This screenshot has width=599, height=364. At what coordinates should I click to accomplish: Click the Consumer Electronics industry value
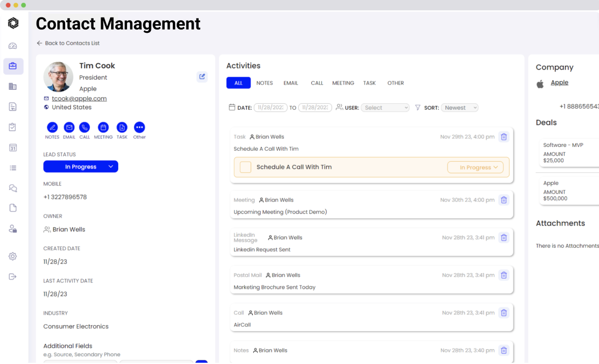[x=75, y=327]
